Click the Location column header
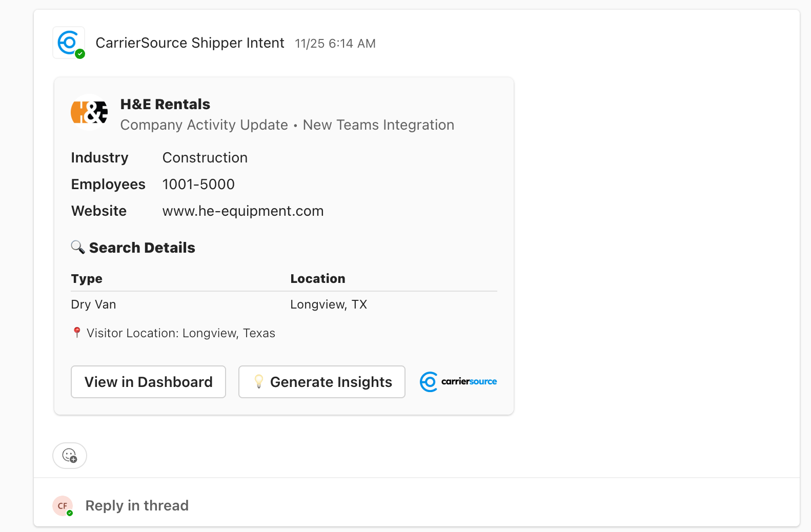The height and width of the screenshot is (532, 811). click(318, 279)
